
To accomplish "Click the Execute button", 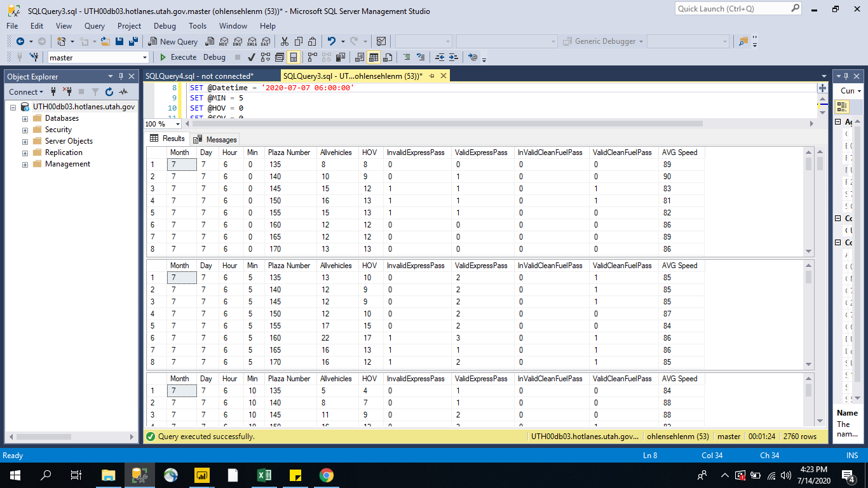I will pos(178,57).
